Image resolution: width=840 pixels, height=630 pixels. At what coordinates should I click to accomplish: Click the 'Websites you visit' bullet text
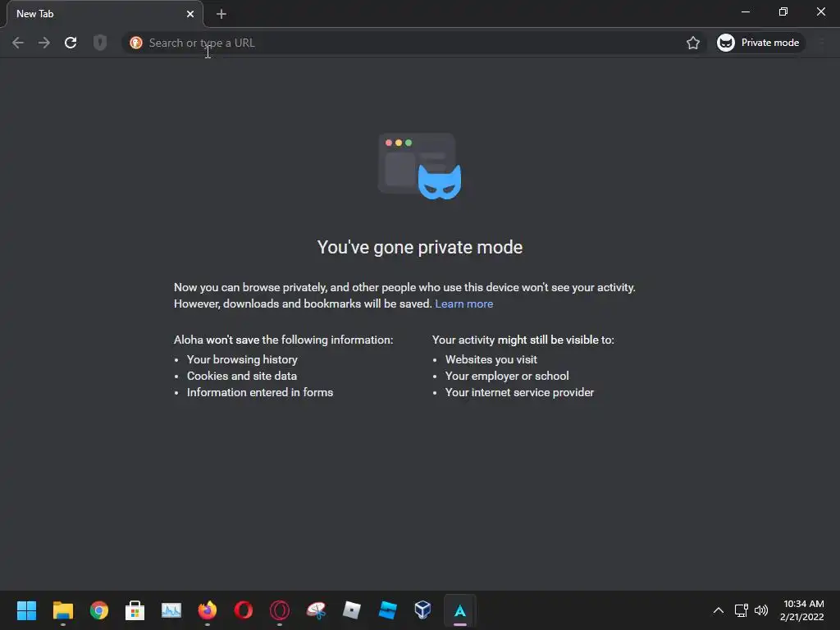[491, 359]
